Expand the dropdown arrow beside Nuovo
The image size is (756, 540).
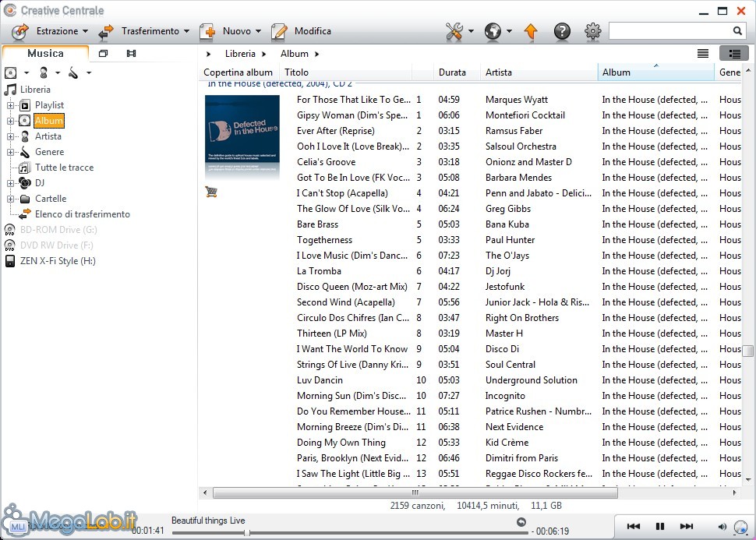click(x=259, y=31)
